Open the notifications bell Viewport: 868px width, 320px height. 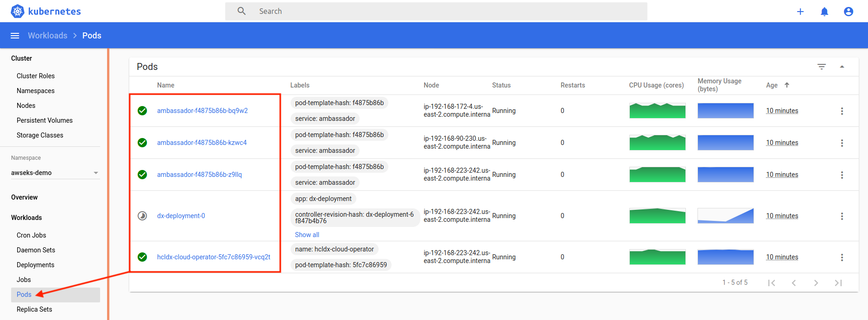click(824, 12)
